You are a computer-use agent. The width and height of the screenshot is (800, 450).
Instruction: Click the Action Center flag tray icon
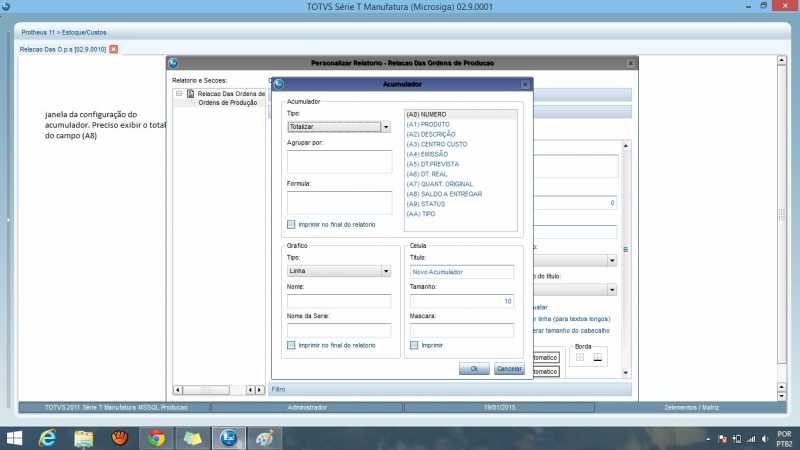722,439
